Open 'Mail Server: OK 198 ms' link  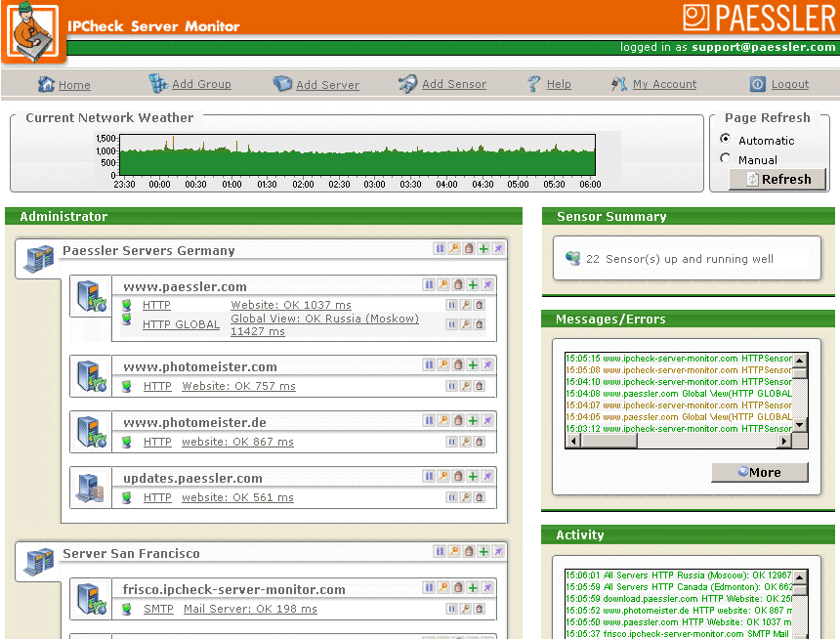[x=250, y=609]
